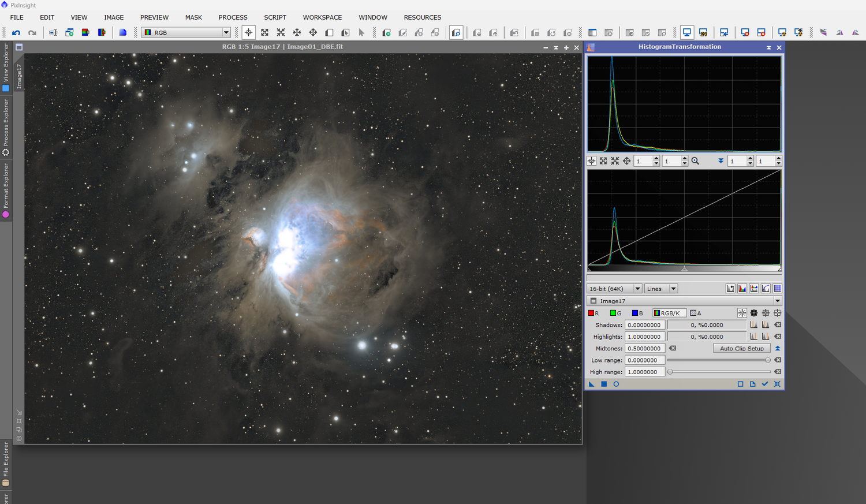Toggle the grid display icon in histogram options

coord(777,289)
